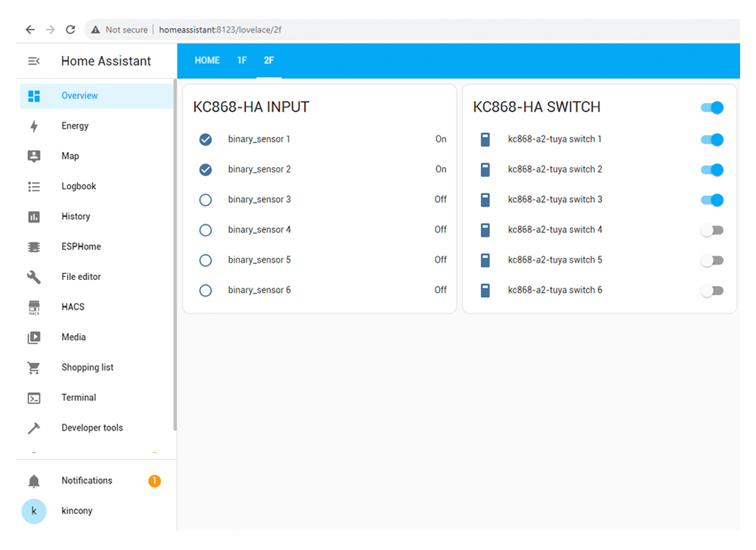Click the Logbook list icon
Screen dimensions: 756x550
[x=34, y=187]
